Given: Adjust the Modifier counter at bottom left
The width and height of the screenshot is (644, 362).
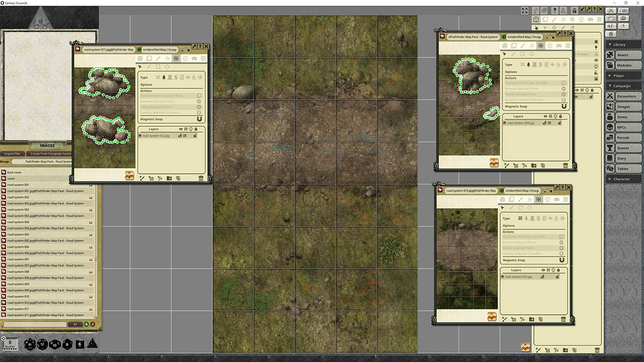Looking at the screenshot, I should pos(9,344).
